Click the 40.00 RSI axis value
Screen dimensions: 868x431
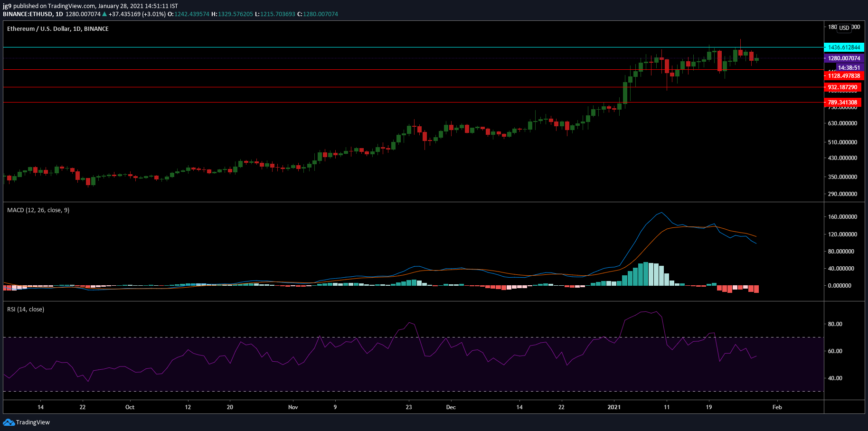tap(835, 378)
